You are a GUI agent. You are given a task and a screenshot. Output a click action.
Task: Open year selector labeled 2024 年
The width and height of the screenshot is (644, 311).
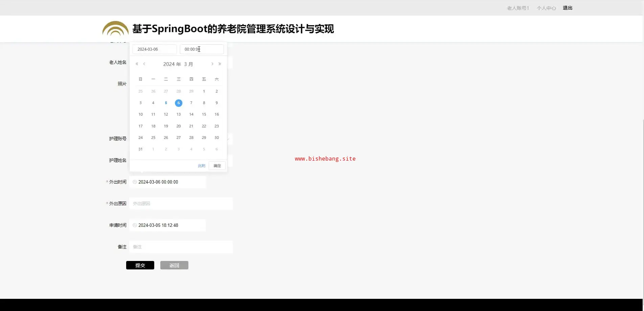[172, 64]
